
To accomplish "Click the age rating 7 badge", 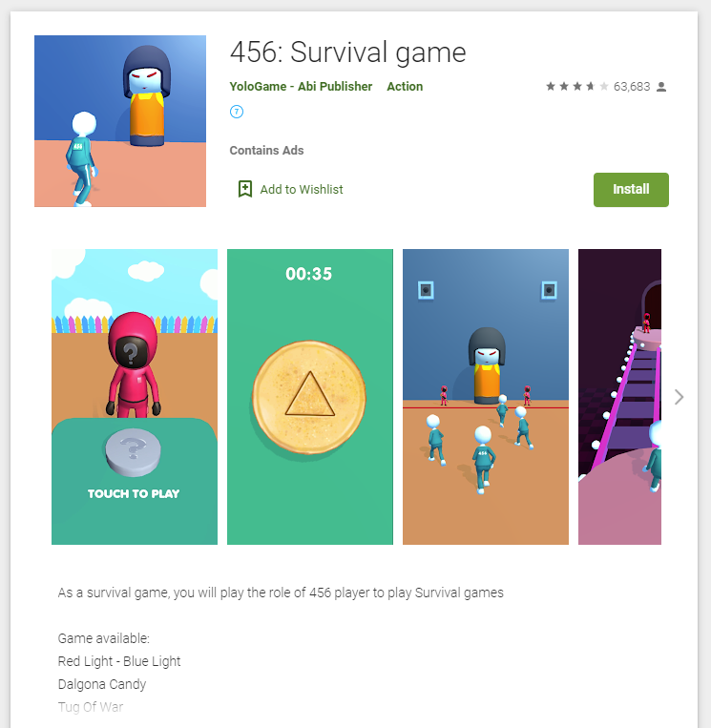I will click(237, 112).
